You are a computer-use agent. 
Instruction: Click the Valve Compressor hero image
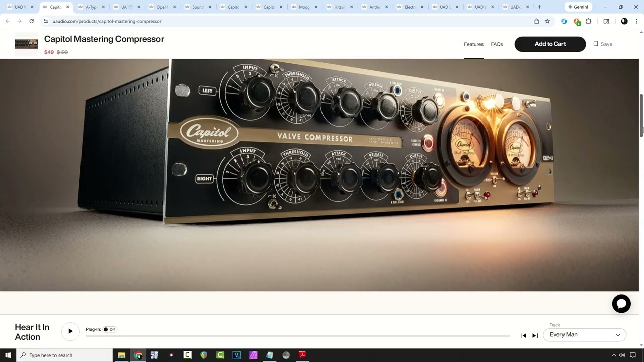319,174
